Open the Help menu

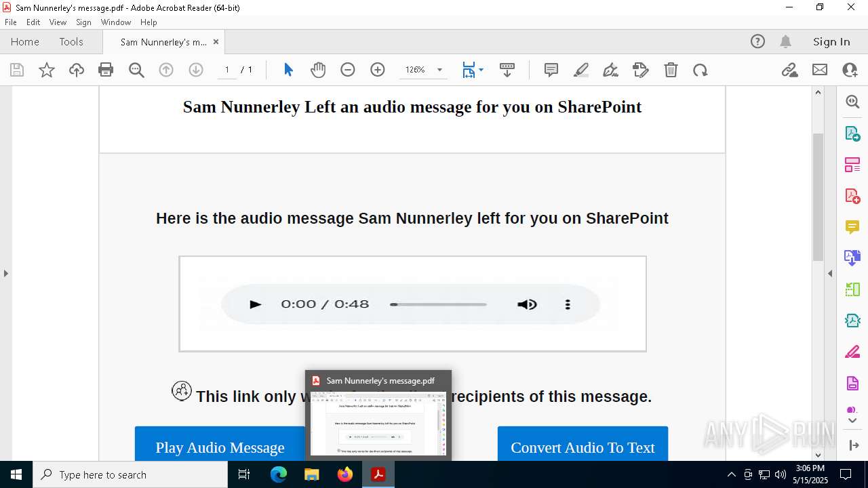point(149,22)
